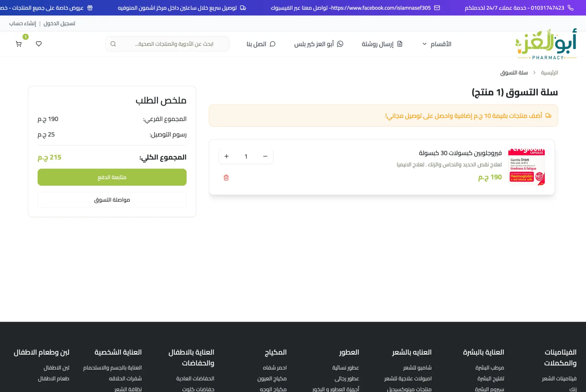Delete Feroglobin item with trash icon
This screenshot has height=392, width=586.
[226, 178]
